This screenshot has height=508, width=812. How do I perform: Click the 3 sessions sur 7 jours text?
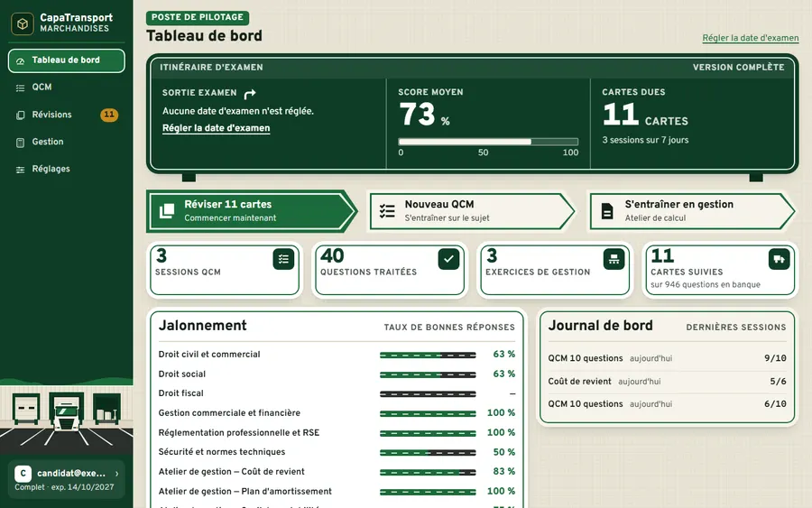645,140
